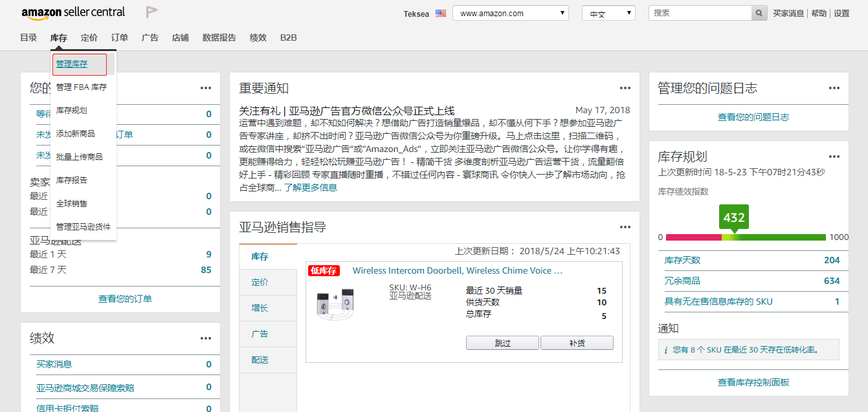Viewport: 868px width, 412px height.
Task: Select 批量上传商品 menu entry
Action: (80, 157)
